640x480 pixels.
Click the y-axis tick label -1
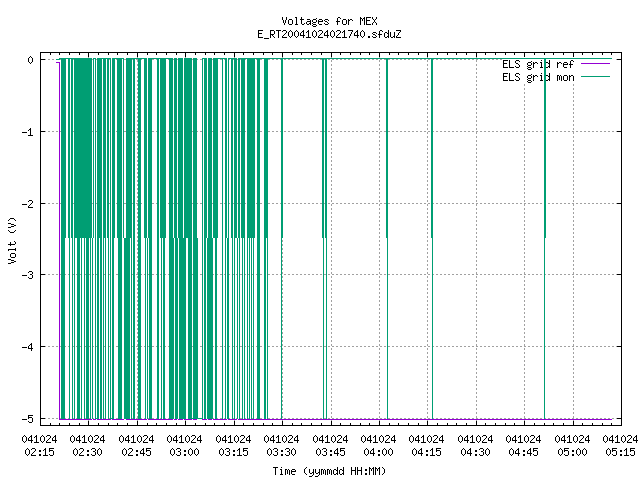(x=27, y=132)
